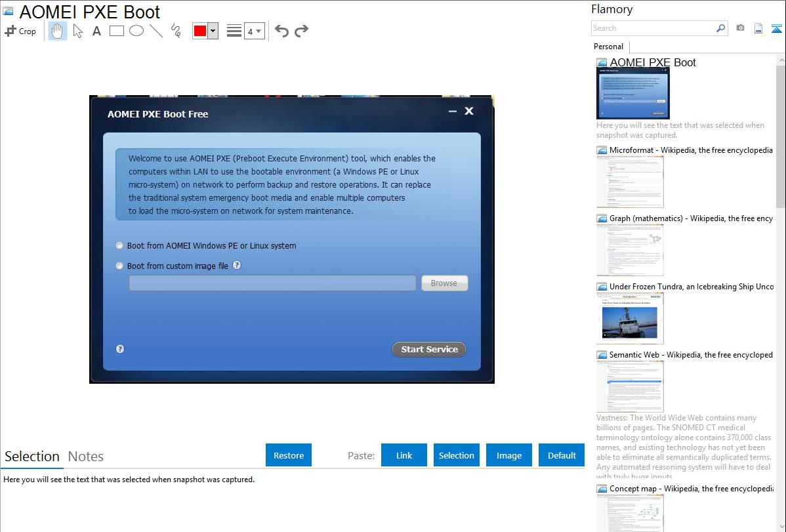Click the icon beside Under Frozen Tundra title

coord(602,287)
